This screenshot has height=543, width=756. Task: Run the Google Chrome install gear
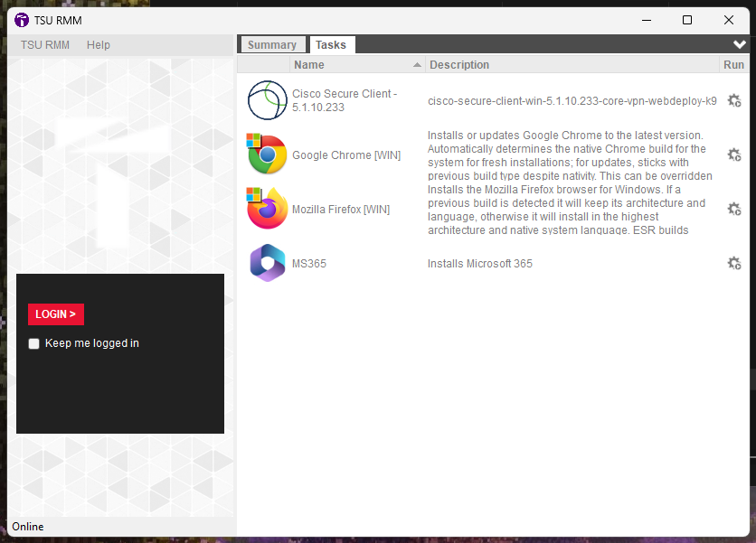coord(733,154)
